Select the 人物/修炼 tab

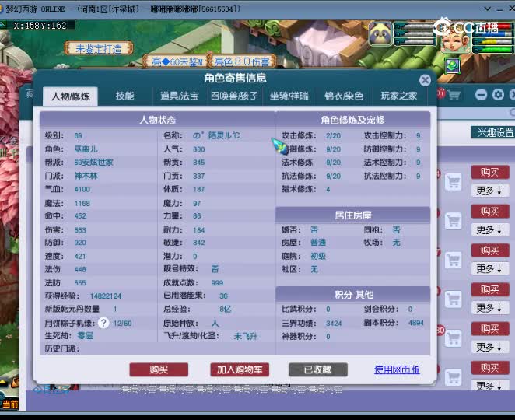tap(70, 96)
